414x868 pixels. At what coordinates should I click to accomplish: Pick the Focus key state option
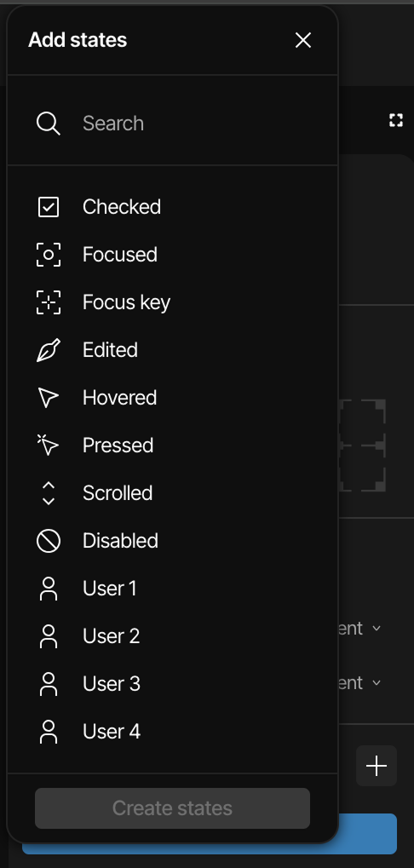pos(172,302)
